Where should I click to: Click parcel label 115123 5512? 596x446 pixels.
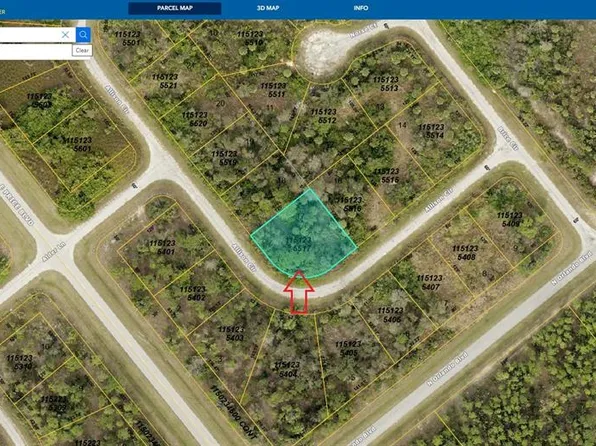pos(323,116)
